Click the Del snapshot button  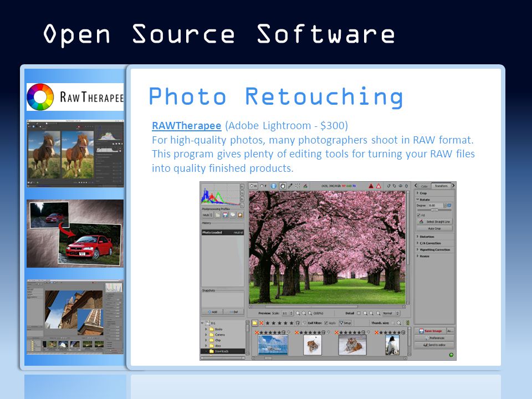coord(233,312)
